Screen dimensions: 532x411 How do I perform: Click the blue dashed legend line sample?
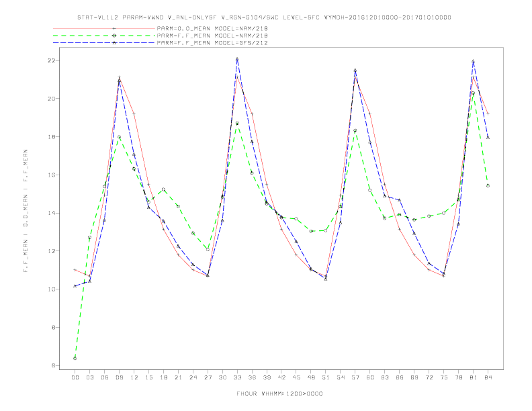point(104,43)
